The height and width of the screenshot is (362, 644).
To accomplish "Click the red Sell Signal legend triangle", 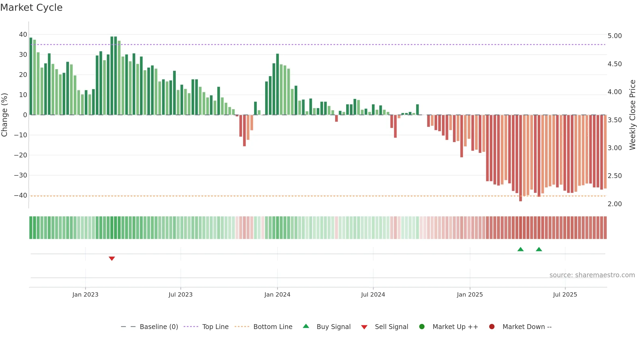I will 364,327.
